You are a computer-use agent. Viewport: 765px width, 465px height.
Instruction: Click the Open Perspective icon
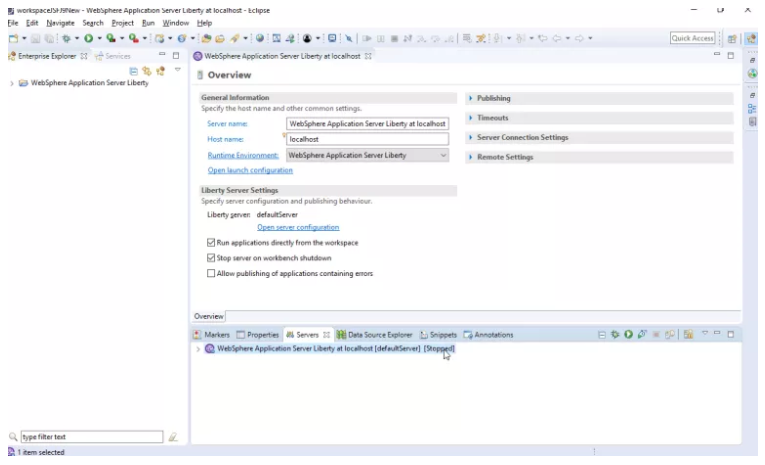tap(733, 38)
